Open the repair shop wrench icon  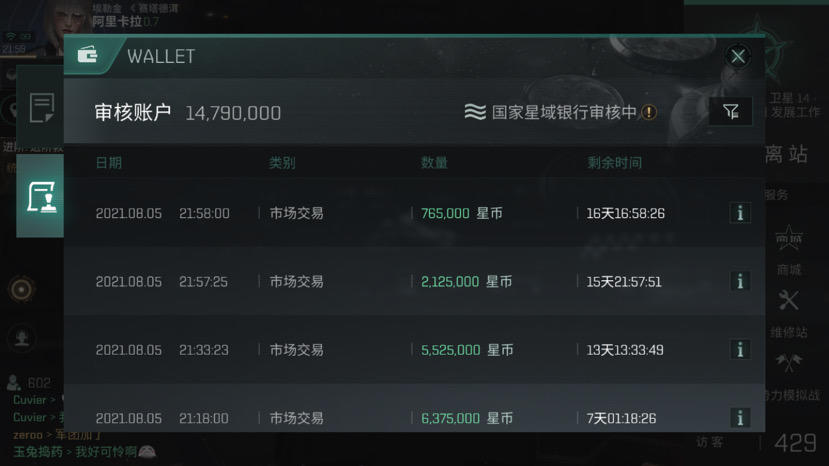[x=788, y=300]
